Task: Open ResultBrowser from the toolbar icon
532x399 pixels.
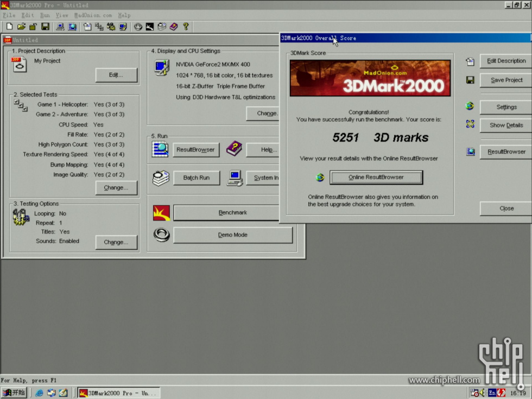Action: pyautogui.click(x=72, y=27)
